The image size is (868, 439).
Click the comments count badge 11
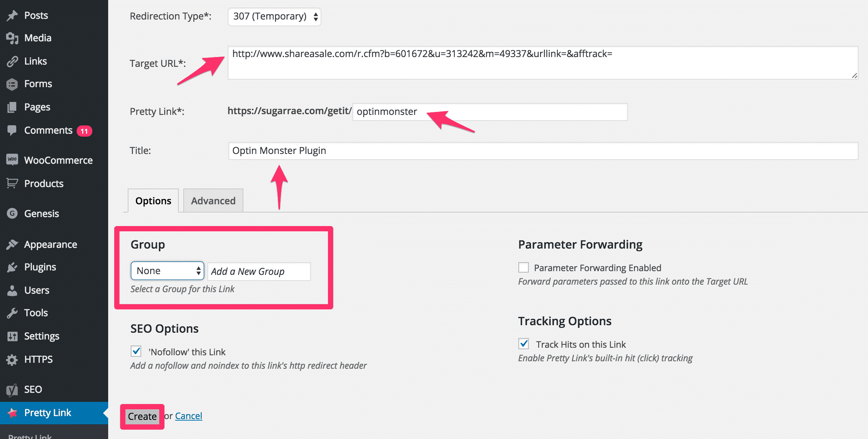84,131
